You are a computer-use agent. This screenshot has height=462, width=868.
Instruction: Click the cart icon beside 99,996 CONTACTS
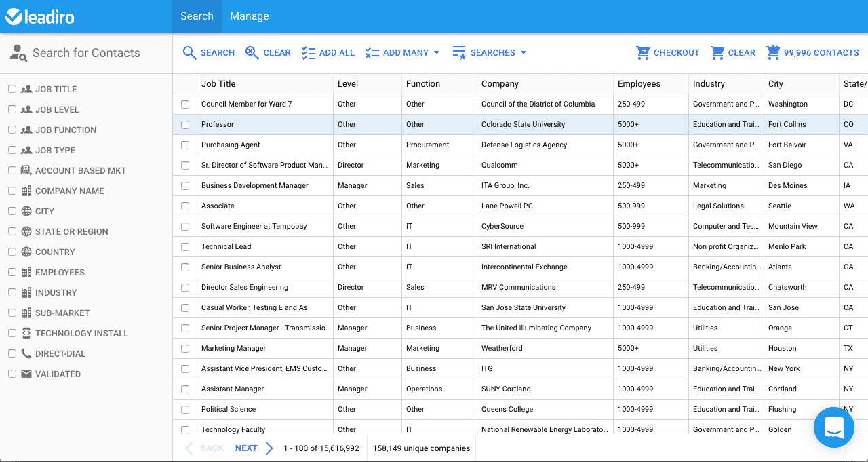(x=773, y=52)
